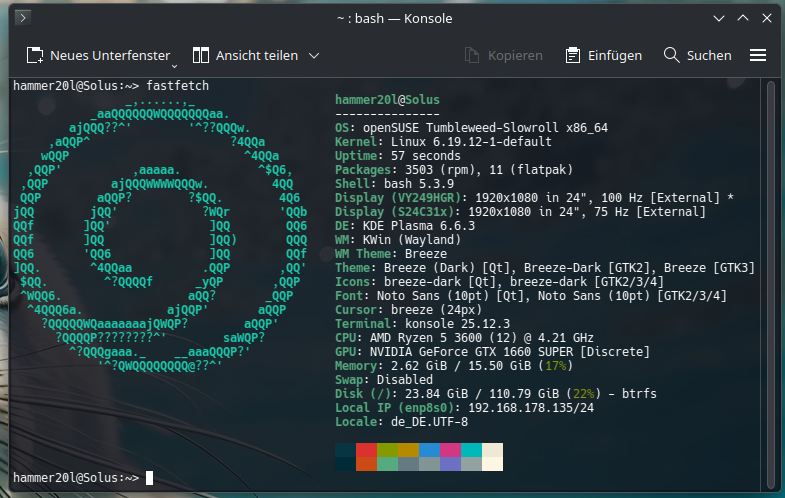Screen dimensions: 785x498
Task: Click the Ansicht teilen split view icon
Action: click(201, 55)
